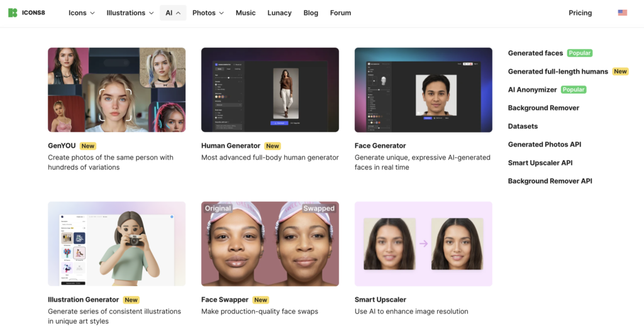Open the Face Swapper preview thumbnail
The image size is (644, 328).
click(270, 244)
